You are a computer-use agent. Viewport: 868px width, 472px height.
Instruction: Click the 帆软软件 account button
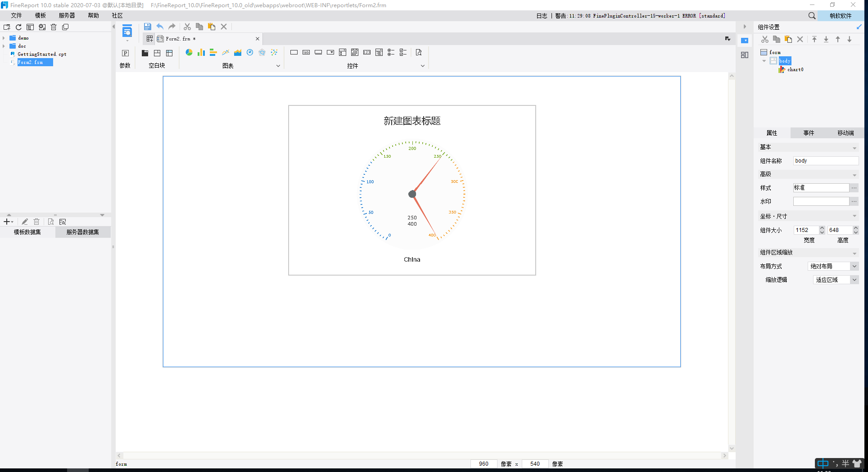click(841, 16)
